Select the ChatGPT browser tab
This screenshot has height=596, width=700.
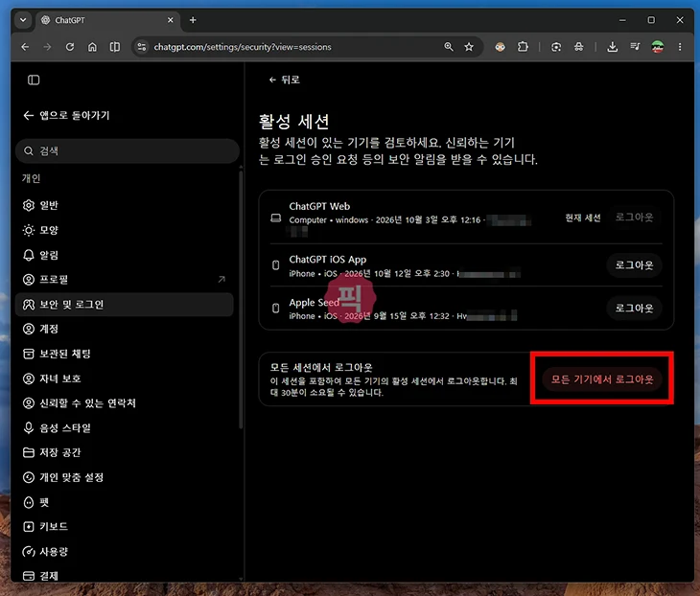[107, 20]
